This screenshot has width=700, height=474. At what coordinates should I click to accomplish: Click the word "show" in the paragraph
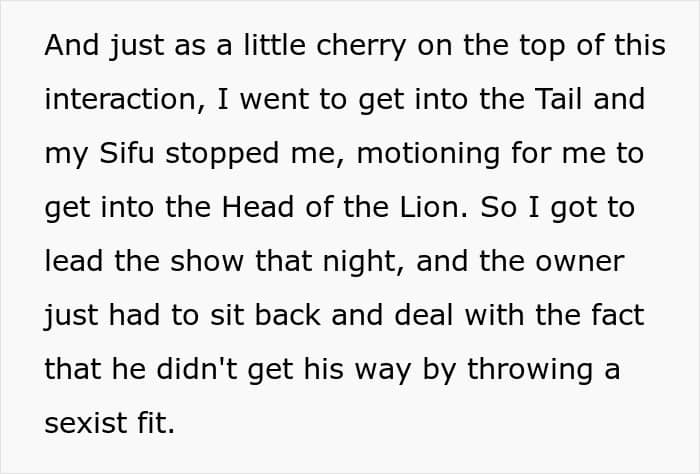click(207, 261)
